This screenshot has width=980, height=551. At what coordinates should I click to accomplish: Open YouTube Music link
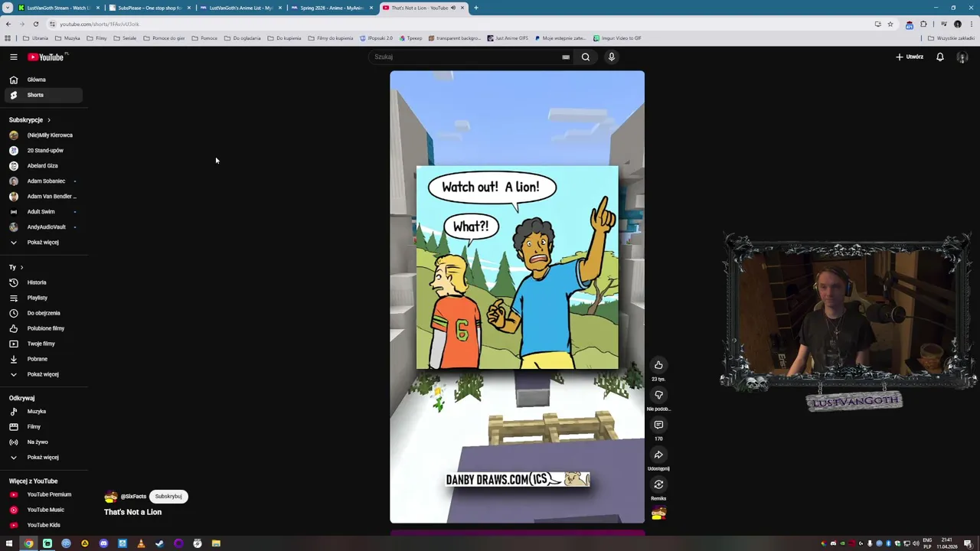pos(42,510)
